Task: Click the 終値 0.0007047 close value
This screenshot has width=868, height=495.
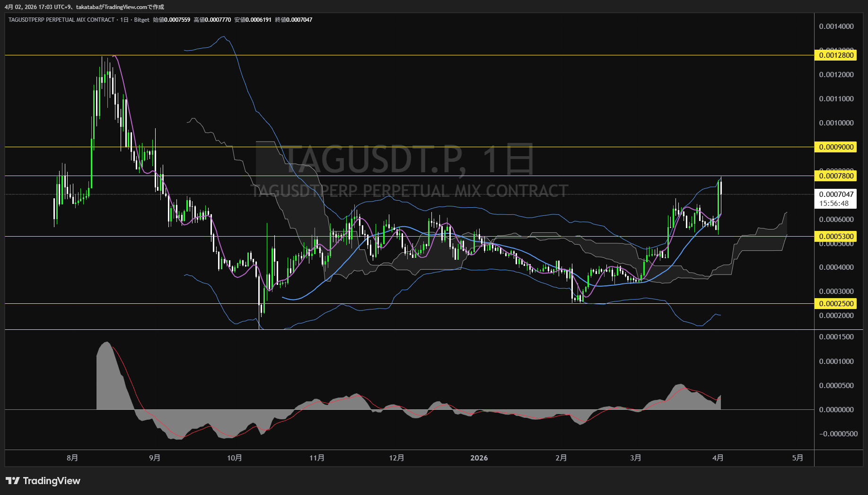Action: point(294,20)
